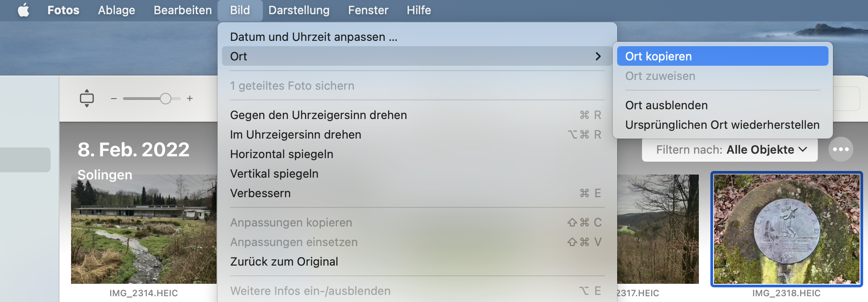Screen dimensions: 868x302
Task: Open the Ablage menu
Action: [116, 10]
